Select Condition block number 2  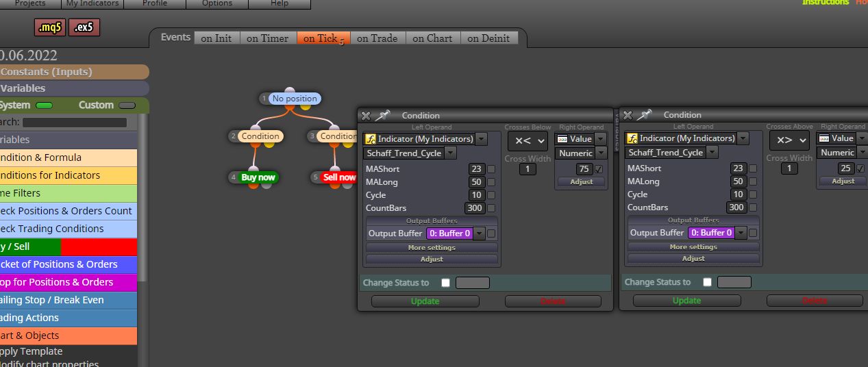tap(260, 136)
